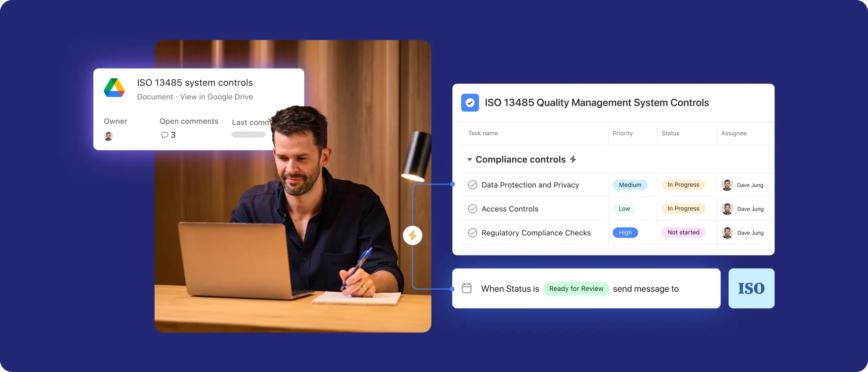Click the Dave Jung assignee avatar on first row
The image size is (868, 372).
coord(727,185)
